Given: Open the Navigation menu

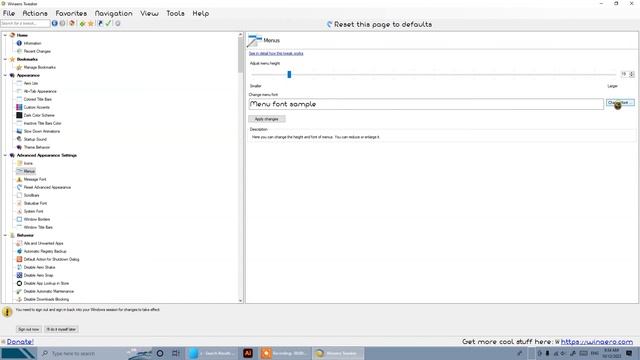Looking at the screenshot, I should 113,13.
